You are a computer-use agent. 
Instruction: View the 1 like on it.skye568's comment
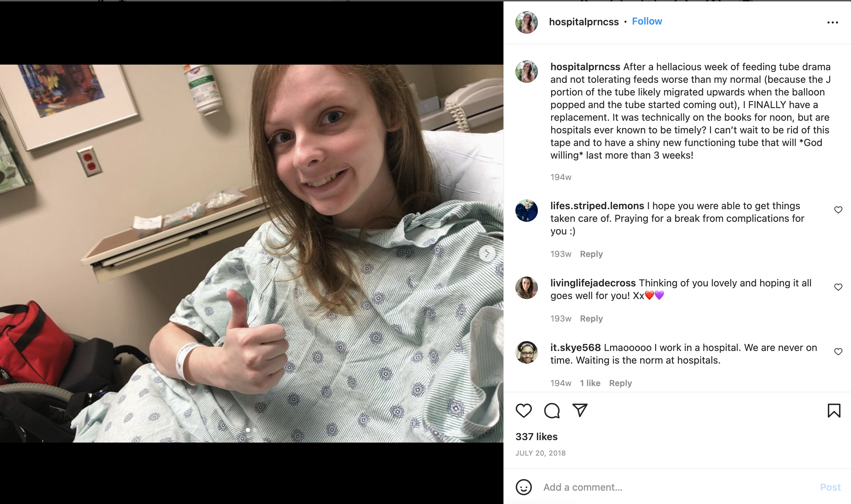pos(590,383)
